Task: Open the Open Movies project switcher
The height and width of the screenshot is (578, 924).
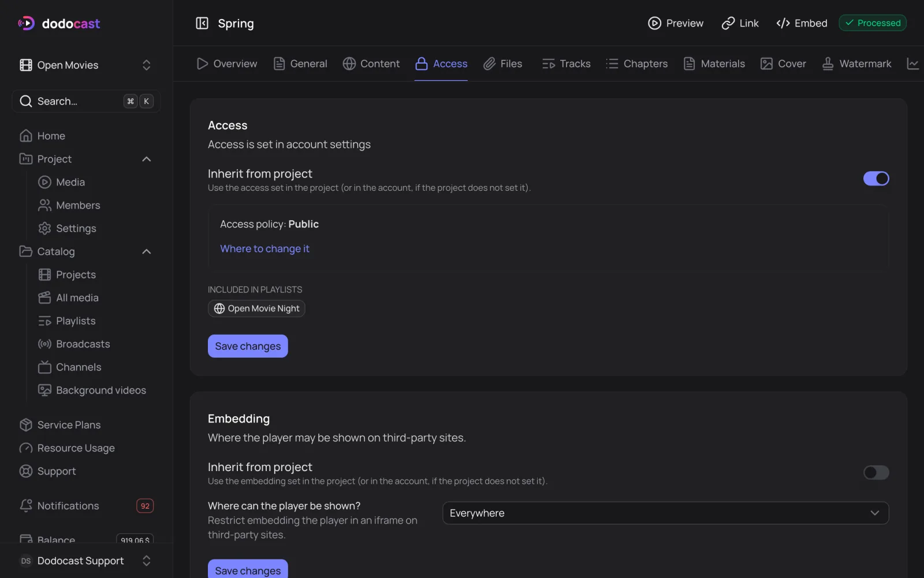Action: point(86,65)
